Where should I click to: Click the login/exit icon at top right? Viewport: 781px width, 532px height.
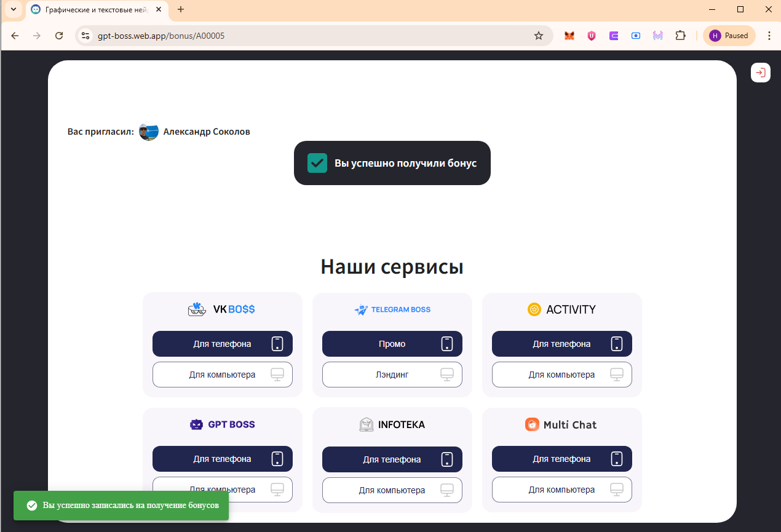[x=761, y=73]
